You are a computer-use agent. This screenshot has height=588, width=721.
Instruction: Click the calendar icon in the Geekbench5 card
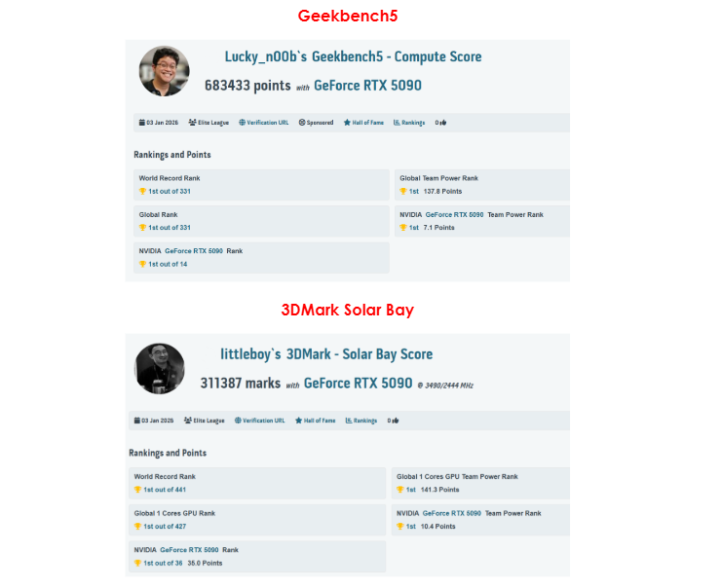(x=142, y=123)
